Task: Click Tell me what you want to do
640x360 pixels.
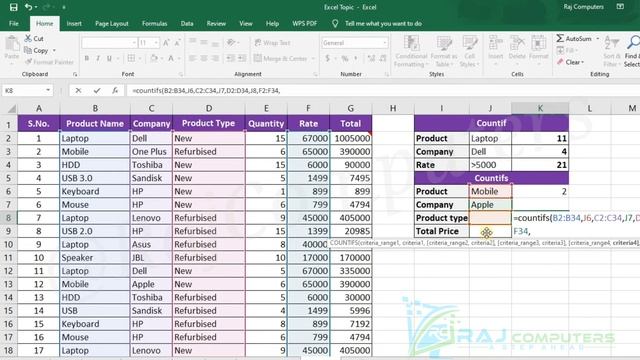Action: [x=383, y=24]
